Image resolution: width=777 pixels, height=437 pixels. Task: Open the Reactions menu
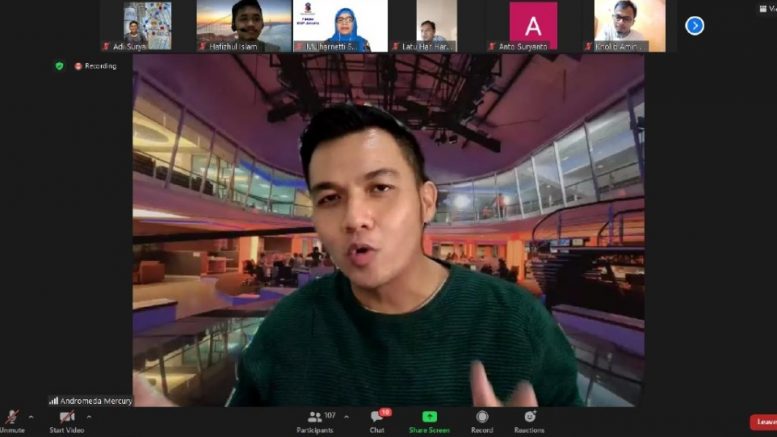click(x=529, y=421)
